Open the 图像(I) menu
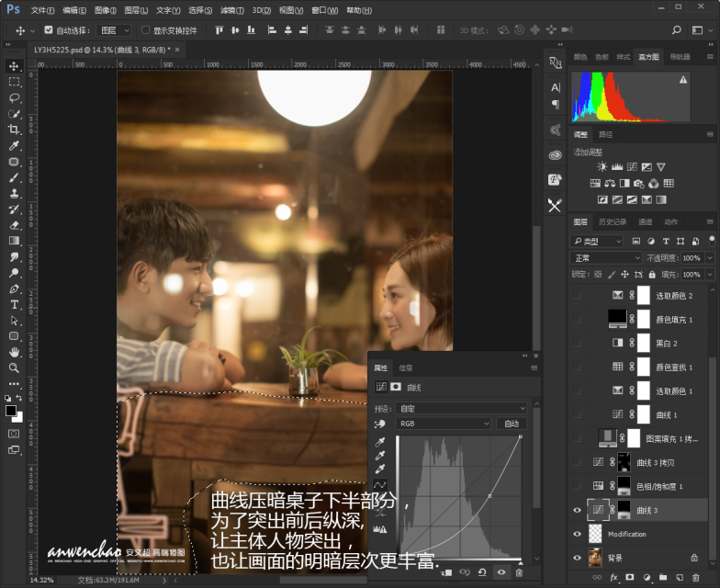The width and height of the screenshot is (720, 588). point(105,10)
